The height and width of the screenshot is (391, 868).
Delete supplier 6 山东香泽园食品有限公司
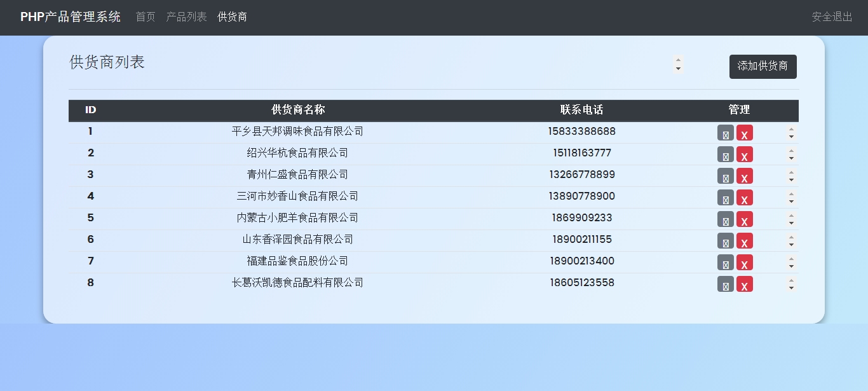click(x=744, y=241)
